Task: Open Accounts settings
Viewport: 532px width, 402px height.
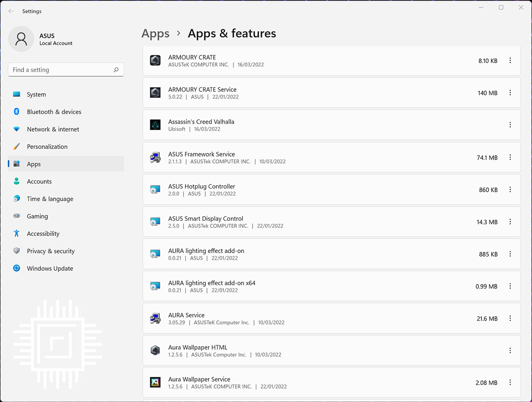Action: 66,181
